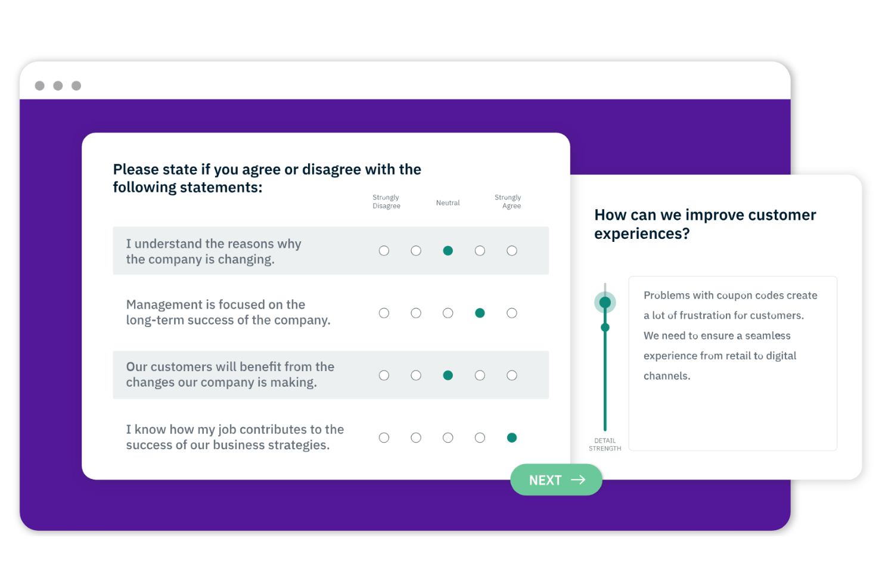Click into the coupon codes response text box

(732, 363)
